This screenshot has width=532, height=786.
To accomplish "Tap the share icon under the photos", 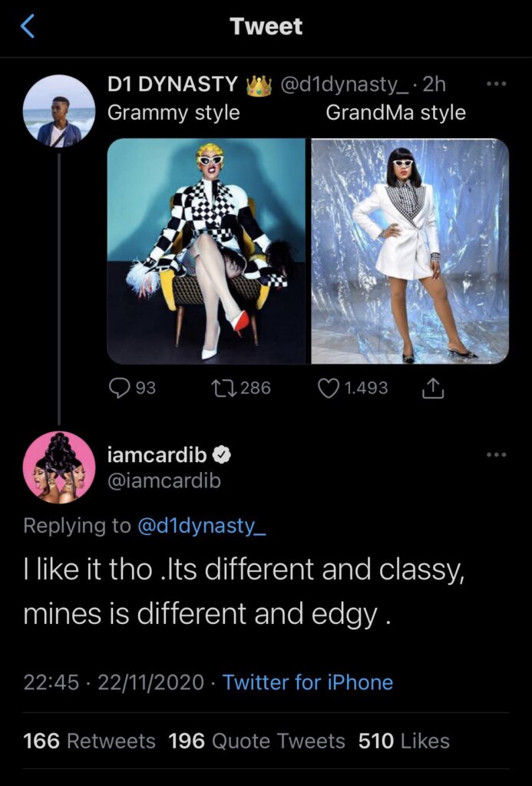I will pyautogui.click(x=433, y=388).
